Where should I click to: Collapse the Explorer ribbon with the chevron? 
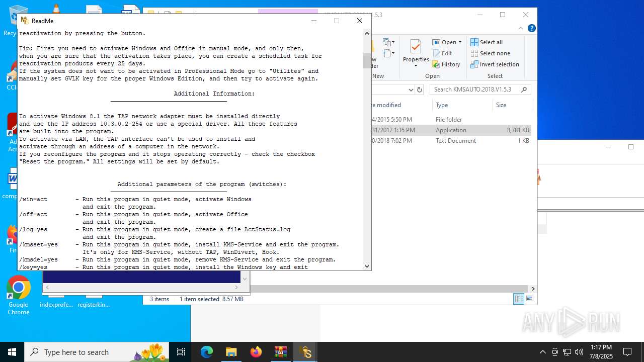(521, 29)
